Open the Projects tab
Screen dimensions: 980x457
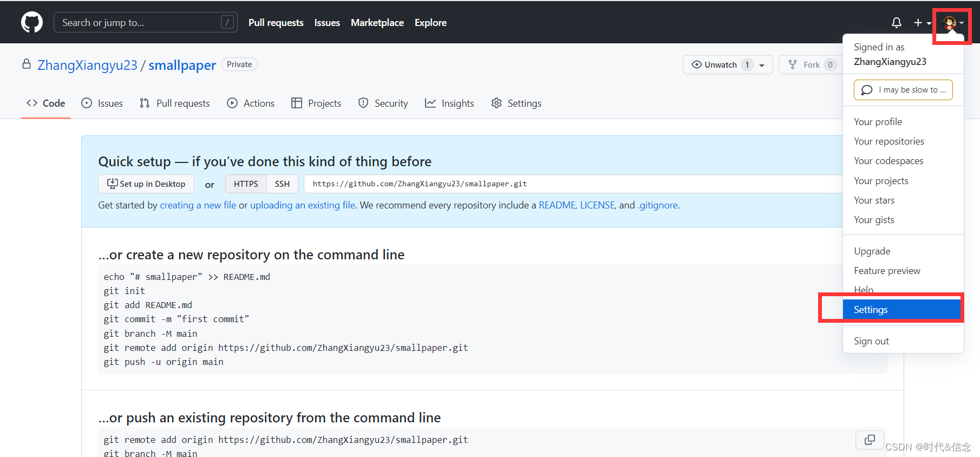316,103
